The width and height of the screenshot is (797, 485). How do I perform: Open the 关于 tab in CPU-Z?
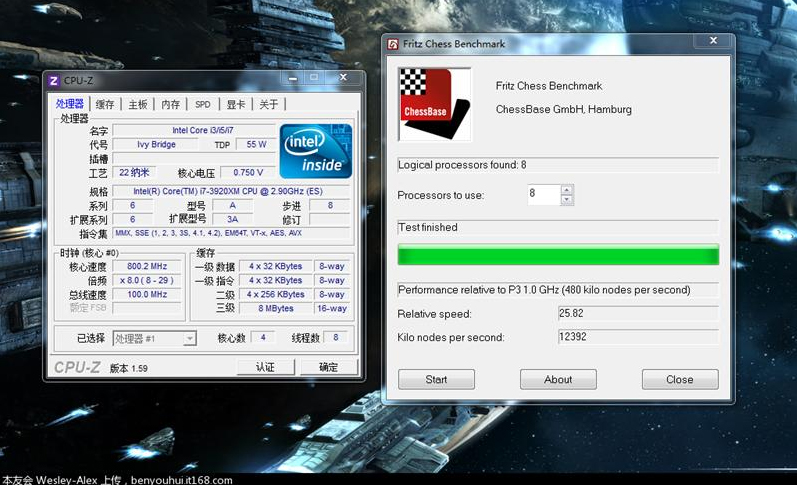pos(268,104)
